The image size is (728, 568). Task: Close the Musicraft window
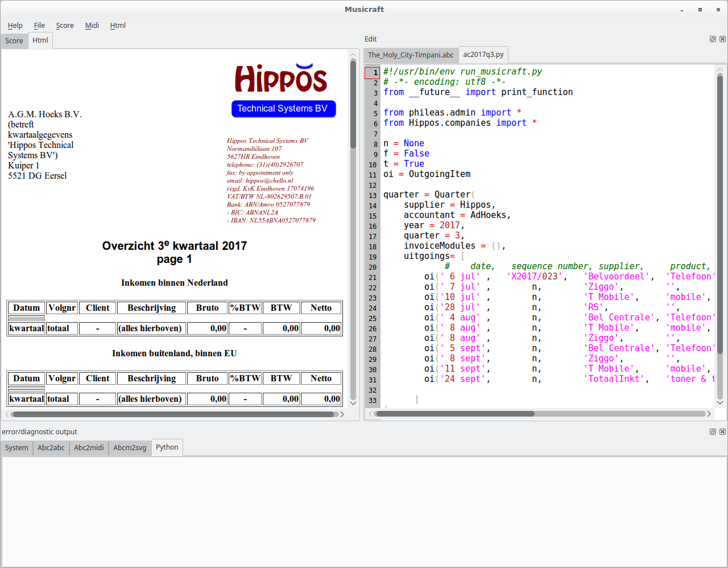tap(718, 10)
